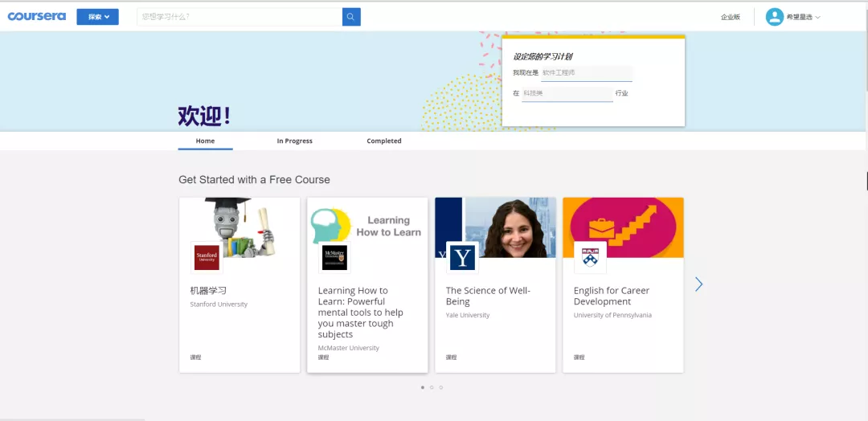Image resolution: width=868 pixels, height=421 pixels.
Task: Click Get Started with a Free Course heading
Action: [x=254, y=180]
